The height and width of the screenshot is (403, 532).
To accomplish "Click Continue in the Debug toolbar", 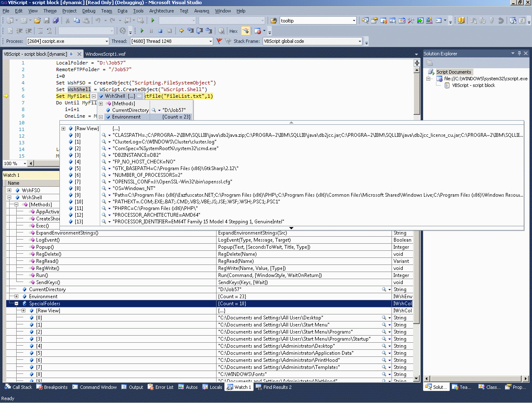I will pos(142,31).
